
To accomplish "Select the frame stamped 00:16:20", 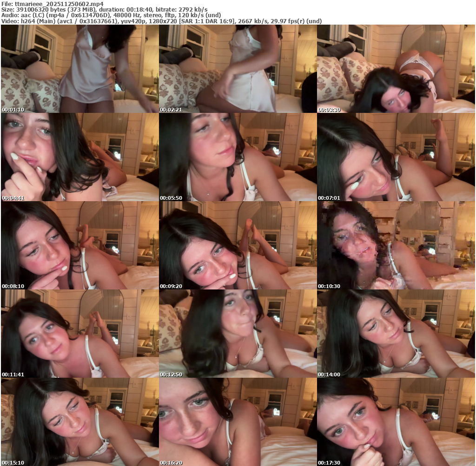I will coord(238,422).
